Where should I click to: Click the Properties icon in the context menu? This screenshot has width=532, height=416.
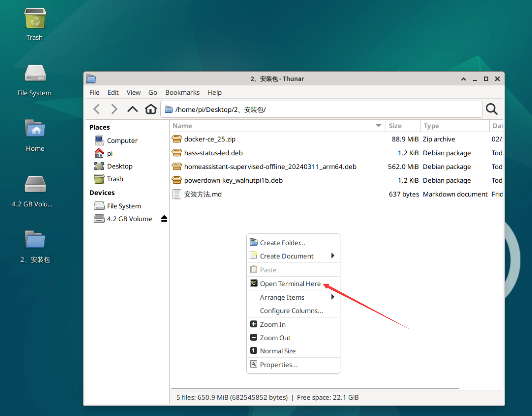click(x=254, y=364)
